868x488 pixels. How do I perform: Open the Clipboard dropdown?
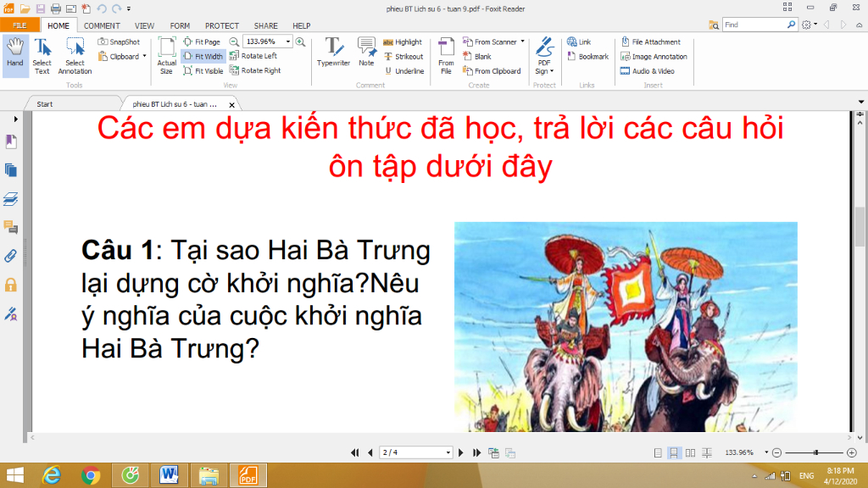click(122, 57)
